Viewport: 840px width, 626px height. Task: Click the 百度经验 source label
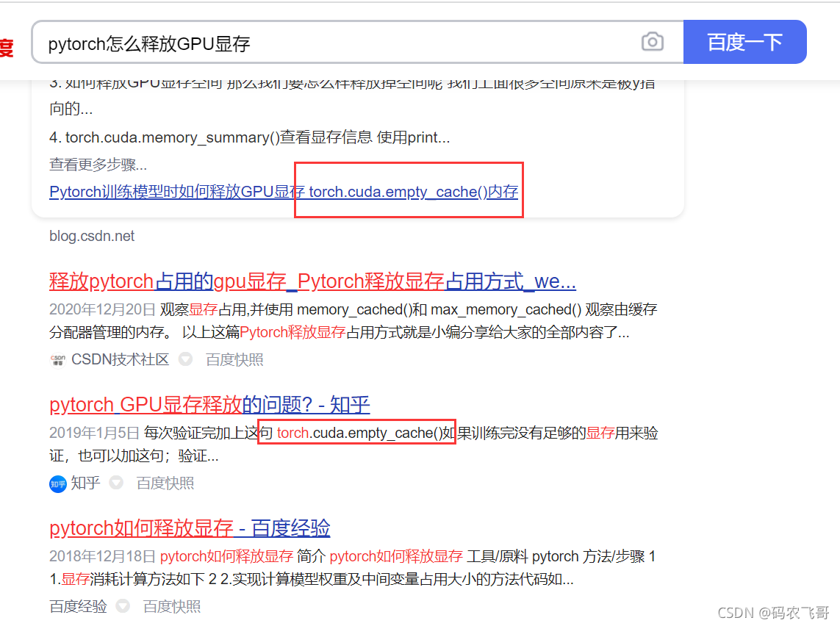coord(78,606)
